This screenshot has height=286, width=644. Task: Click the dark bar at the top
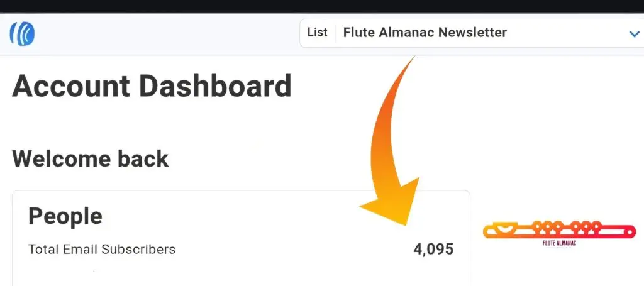point(322,6)
